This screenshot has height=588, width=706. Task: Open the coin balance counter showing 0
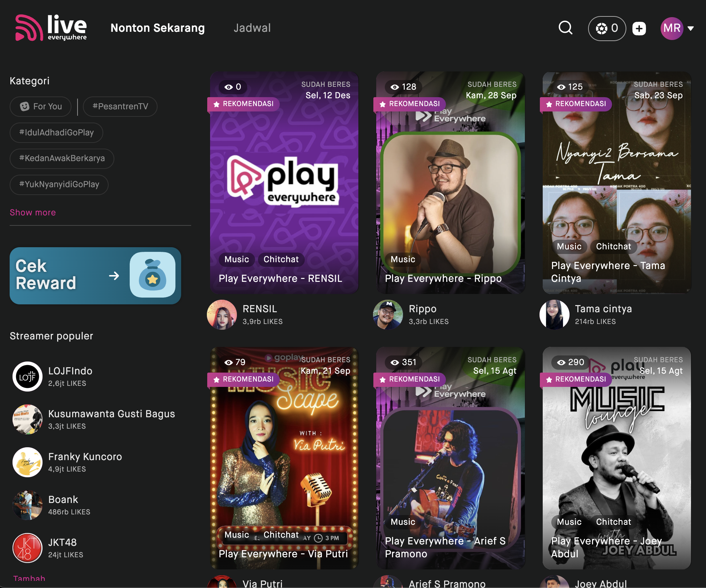(607, 28)
